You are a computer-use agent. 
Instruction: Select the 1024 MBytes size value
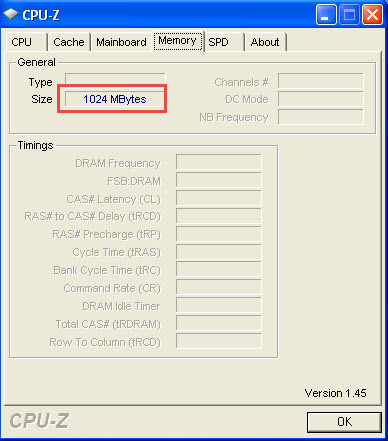[115, 99]
